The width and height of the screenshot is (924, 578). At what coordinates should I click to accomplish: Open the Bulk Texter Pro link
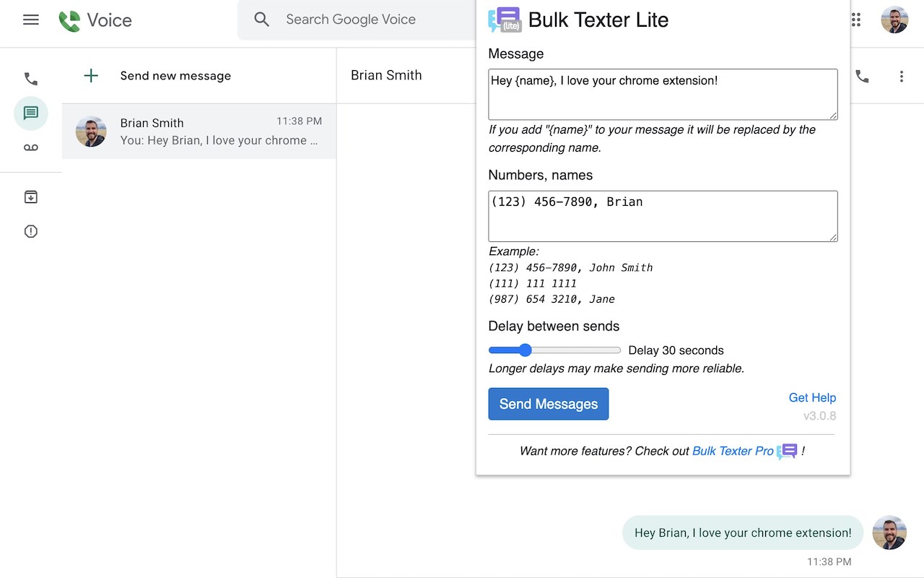733,451
